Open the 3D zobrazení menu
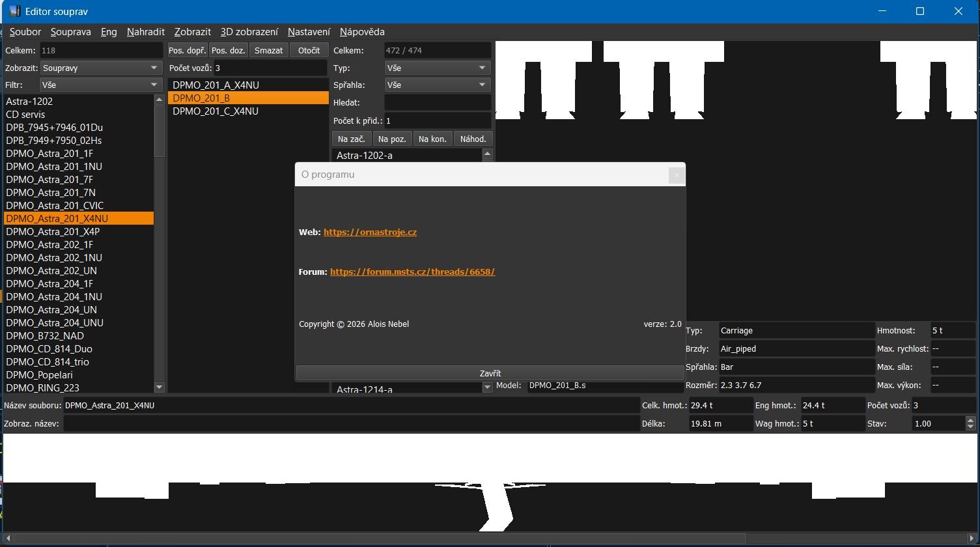Viewport: 980px width, 547px height. (249, 31)
